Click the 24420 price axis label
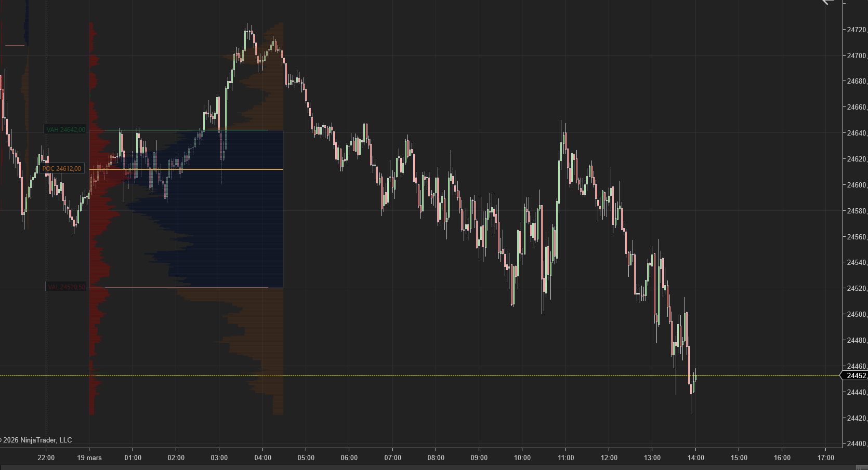Viewport: 868px width, 470px height. point(857,418)
